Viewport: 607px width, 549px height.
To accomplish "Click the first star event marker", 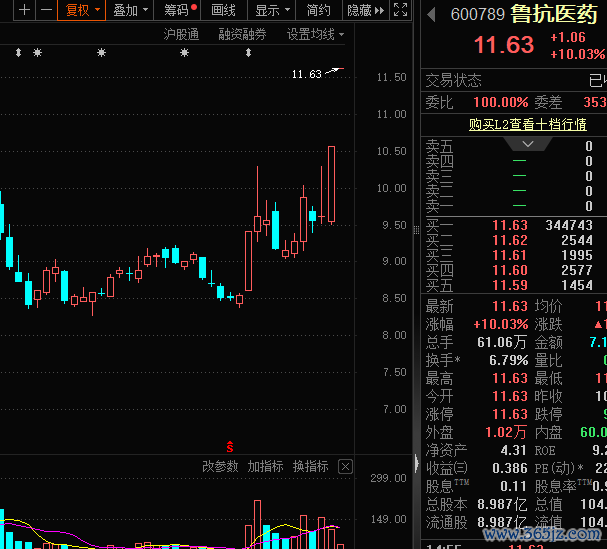I will 37,52.
